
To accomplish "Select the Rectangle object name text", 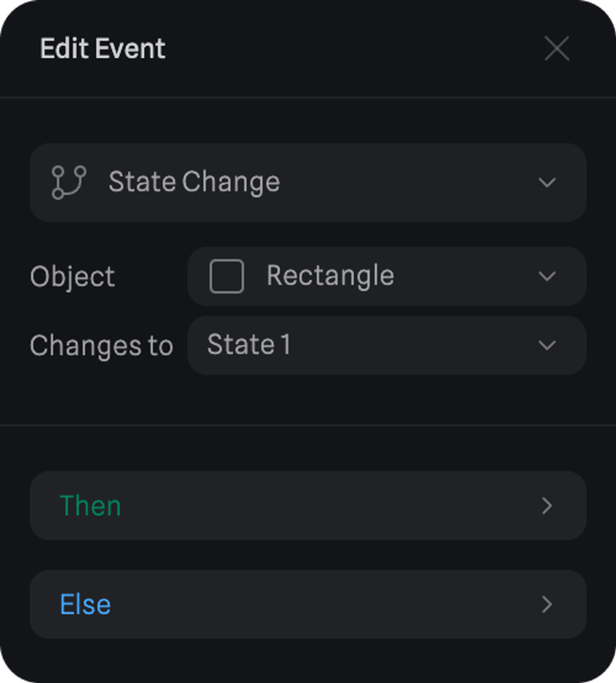I will click(330, 276).
